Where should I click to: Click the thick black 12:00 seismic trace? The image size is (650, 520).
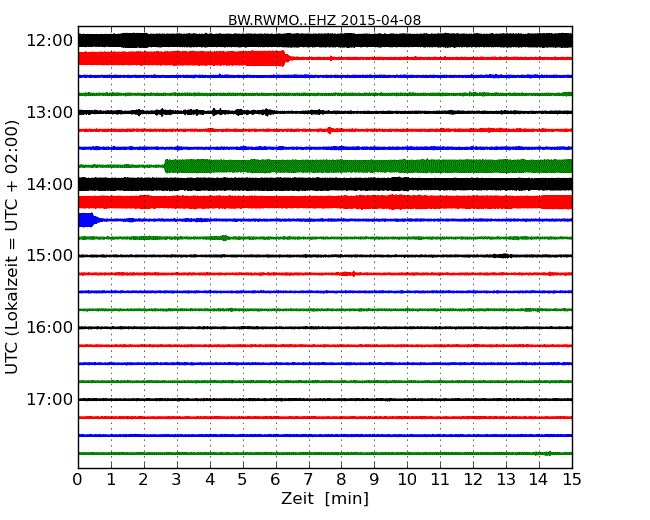coord(325,41)
